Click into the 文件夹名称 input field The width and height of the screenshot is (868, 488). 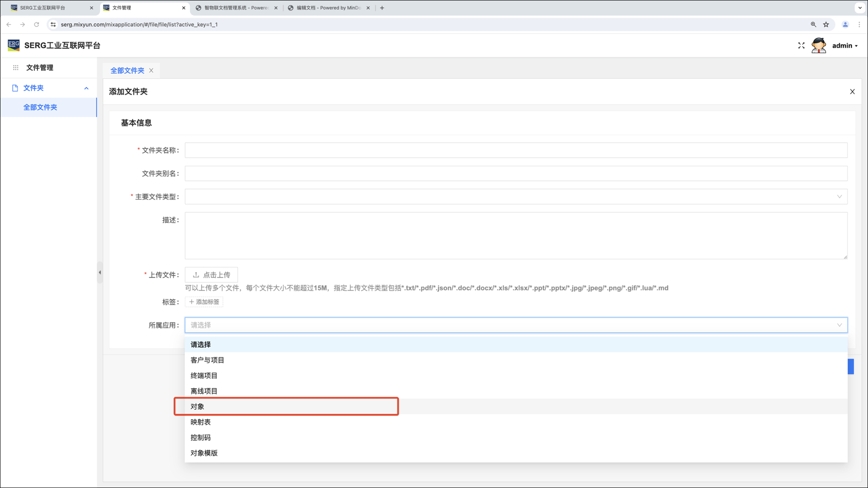[x=516, y=150]
